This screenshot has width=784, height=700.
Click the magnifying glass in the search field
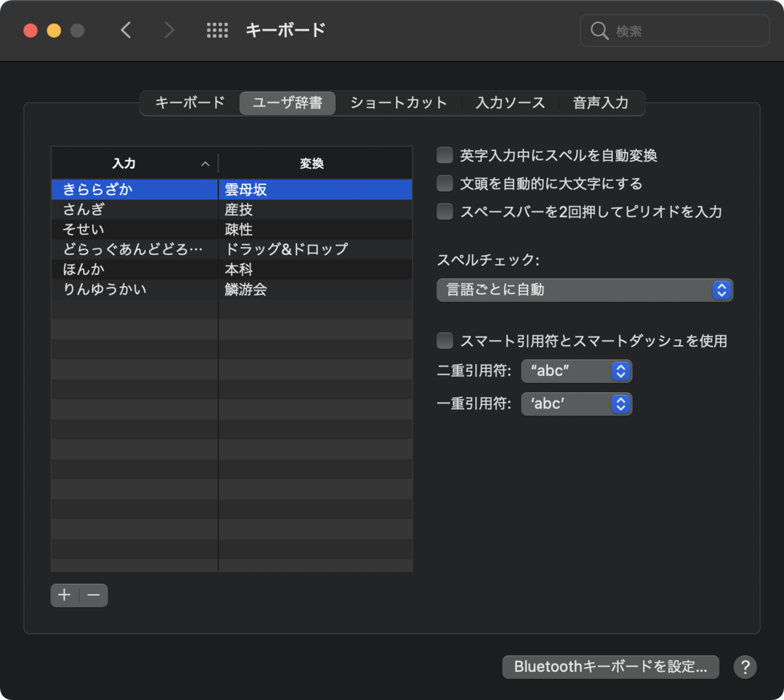click(599, 30)
